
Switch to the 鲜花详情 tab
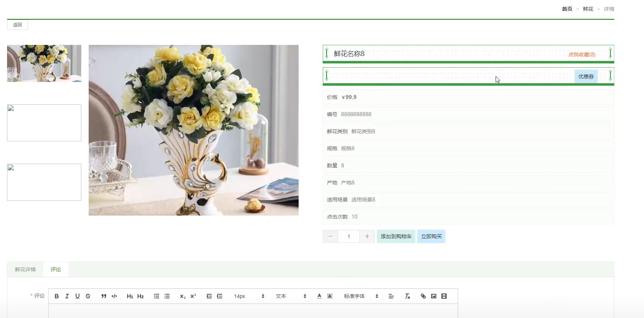[x=25, y=269]
